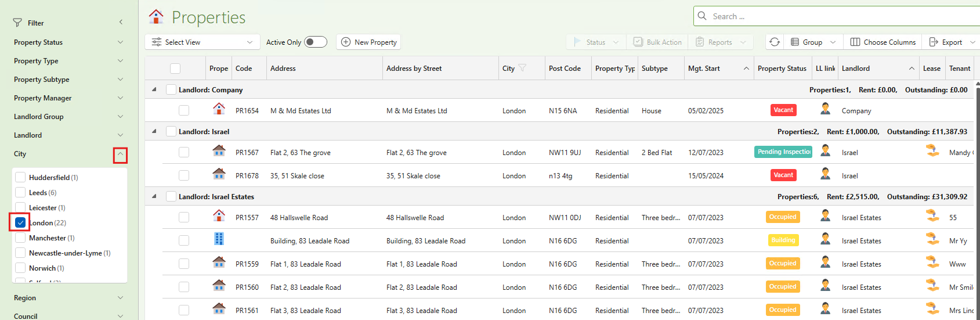Click the search magnifier icon

coord(702,16)
